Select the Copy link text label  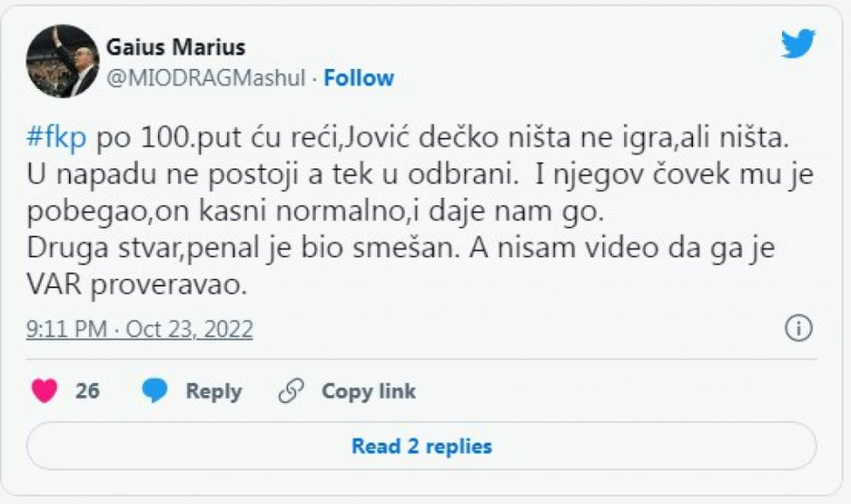pos(368,391)
